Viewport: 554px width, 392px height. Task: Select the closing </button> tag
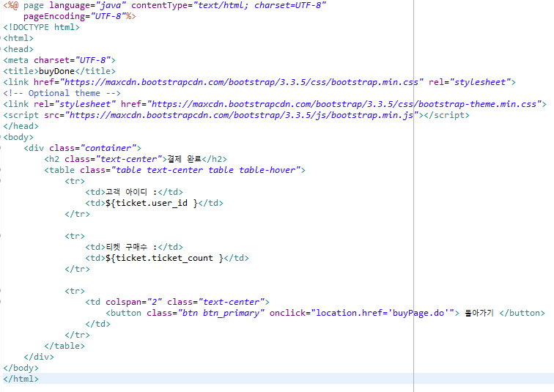522,313
